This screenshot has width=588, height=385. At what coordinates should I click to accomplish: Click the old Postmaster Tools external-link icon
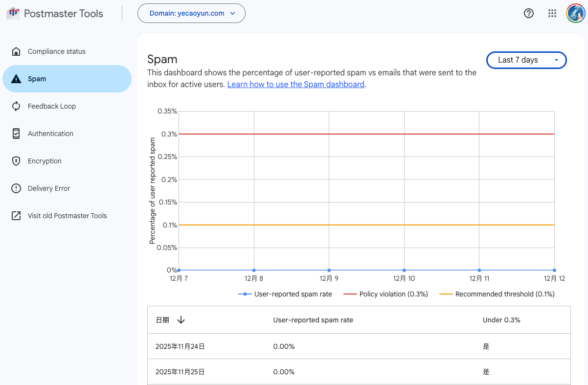pos(16,216)
